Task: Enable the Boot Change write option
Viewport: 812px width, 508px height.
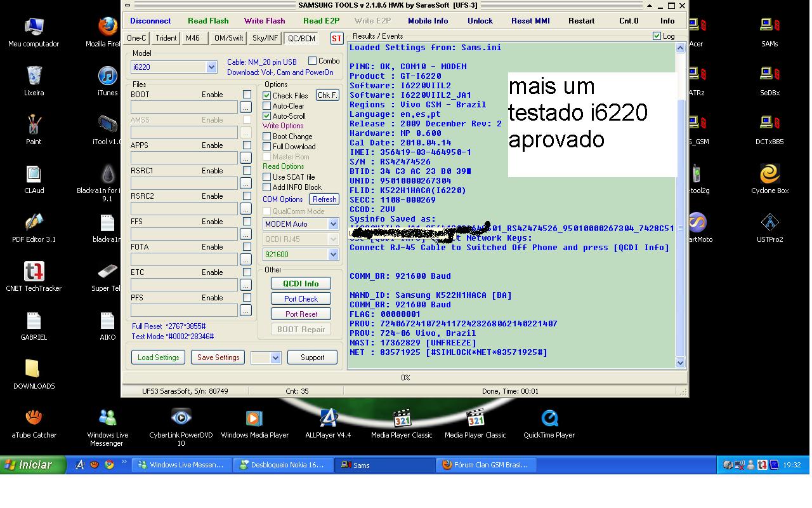Action: click(x=267, y=137)
